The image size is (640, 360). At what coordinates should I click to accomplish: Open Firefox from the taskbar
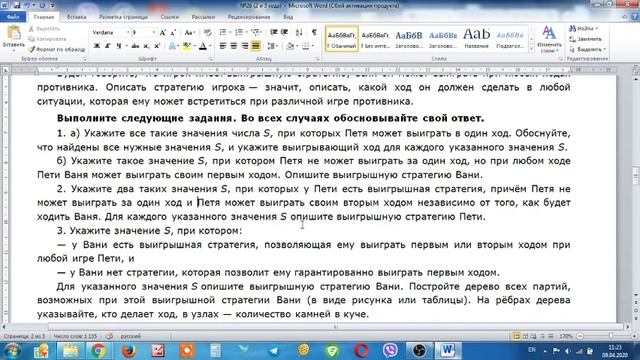pyautogui.click(x=129, y=351)
